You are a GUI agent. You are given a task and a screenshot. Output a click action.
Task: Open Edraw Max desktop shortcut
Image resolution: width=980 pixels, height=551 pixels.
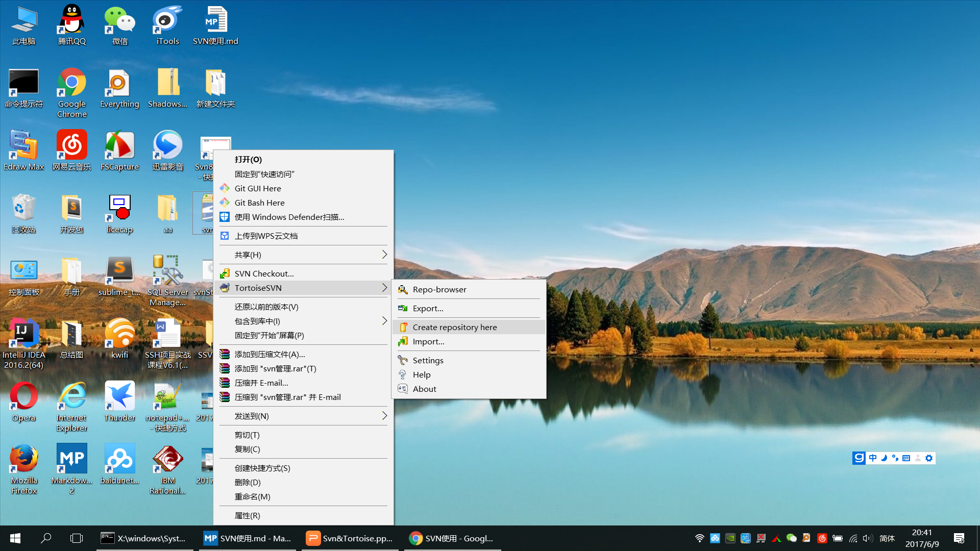coord(24,151)
